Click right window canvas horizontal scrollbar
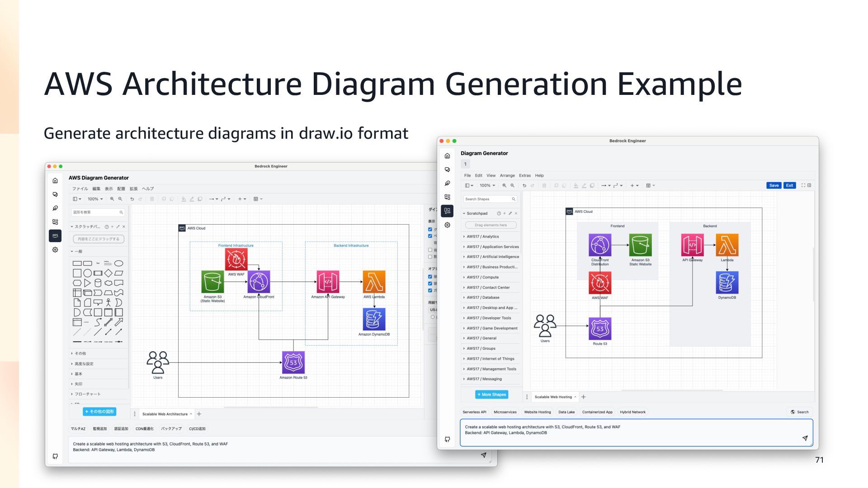The image size is (868, 488). pyautogui.click(x=672, y=390)
